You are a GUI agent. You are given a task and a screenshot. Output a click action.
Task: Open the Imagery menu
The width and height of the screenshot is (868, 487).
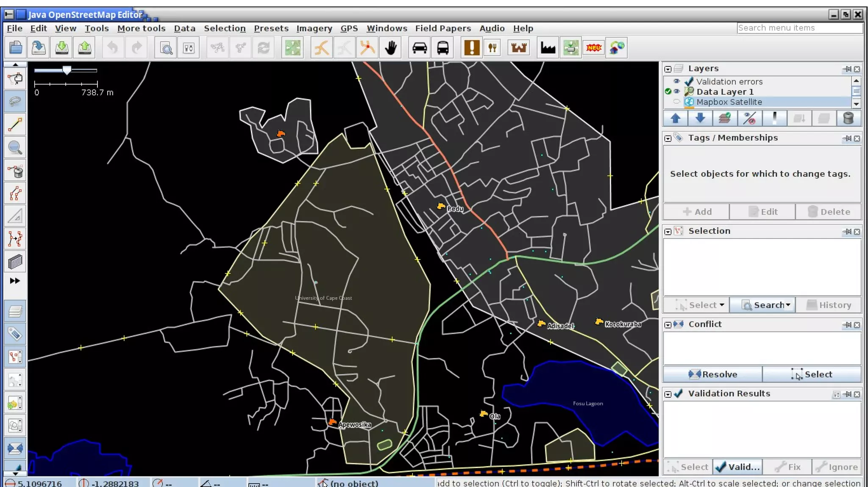(x=314, y=28)
